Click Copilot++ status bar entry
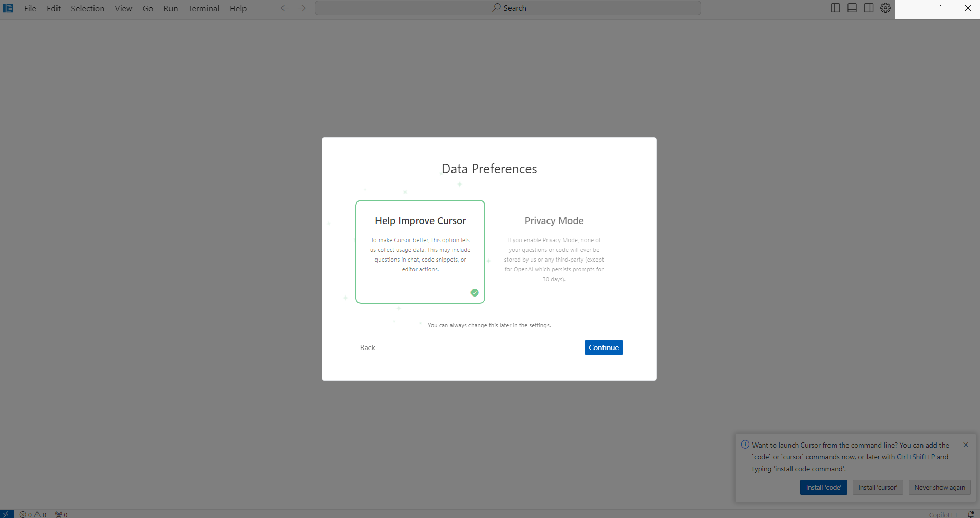Image resolution: width=980 pixels, height=518 pixels. point(944,514)
